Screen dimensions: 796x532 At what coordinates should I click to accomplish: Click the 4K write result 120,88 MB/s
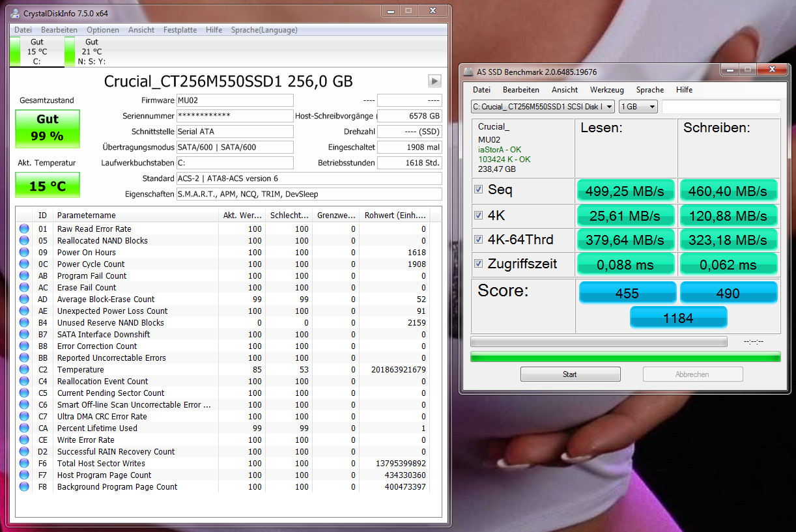[x=728, y=216]
